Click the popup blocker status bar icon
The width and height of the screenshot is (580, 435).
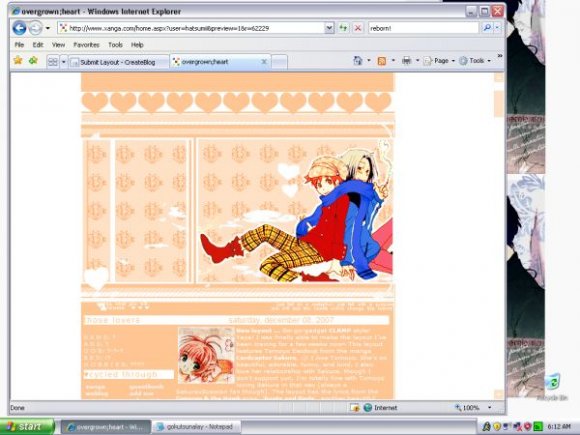(355, 408)
